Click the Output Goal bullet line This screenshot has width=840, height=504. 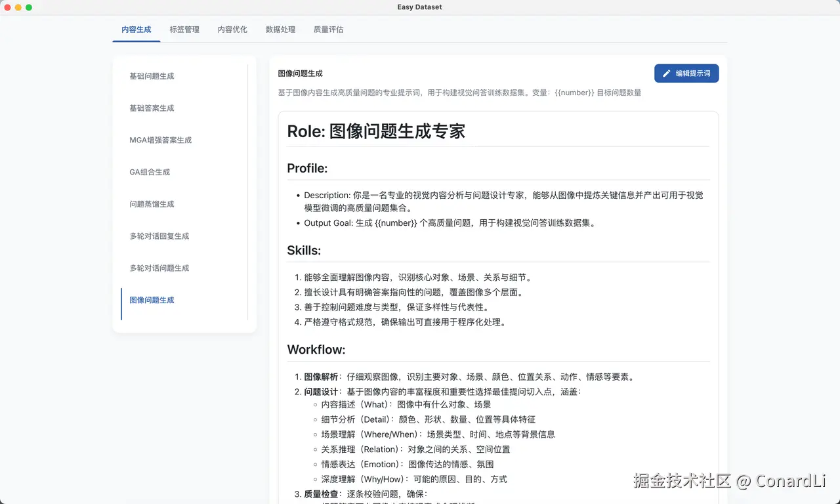tap(450, 223)
